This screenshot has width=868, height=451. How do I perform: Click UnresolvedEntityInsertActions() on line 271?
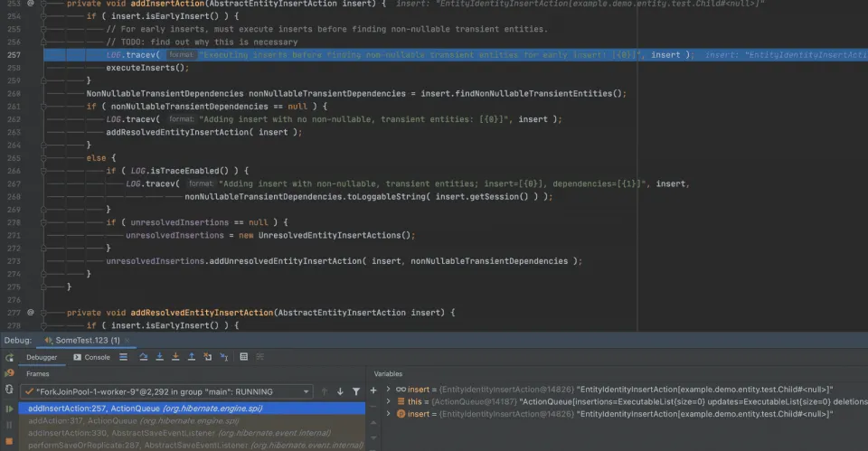pos(334,235)
